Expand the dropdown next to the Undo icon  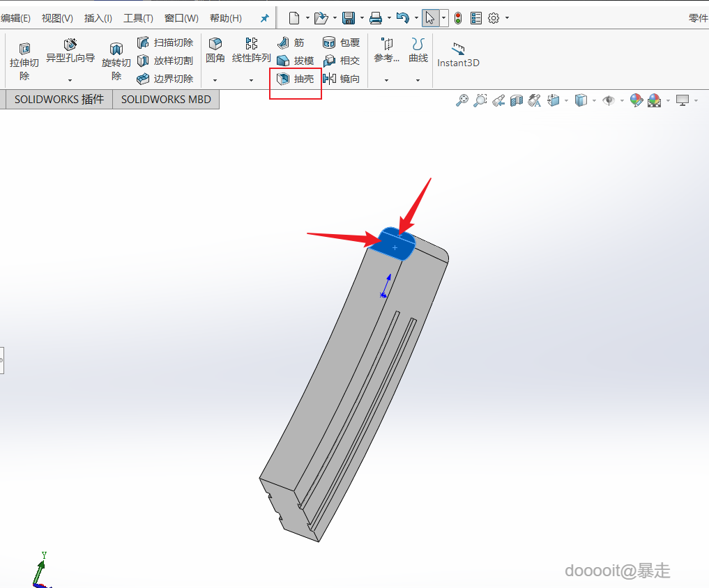coord(416,18)
